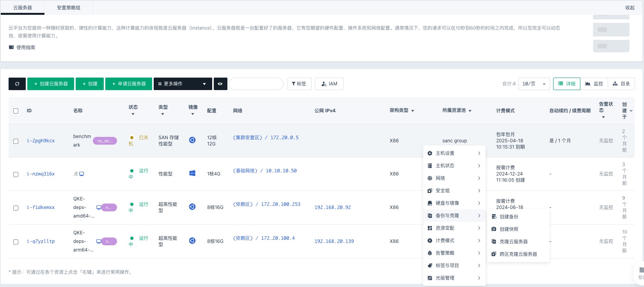Switch to the 安置策略组 tab
Image resolution: width=644 pixels, height=287 pixels.
(68, 7)
